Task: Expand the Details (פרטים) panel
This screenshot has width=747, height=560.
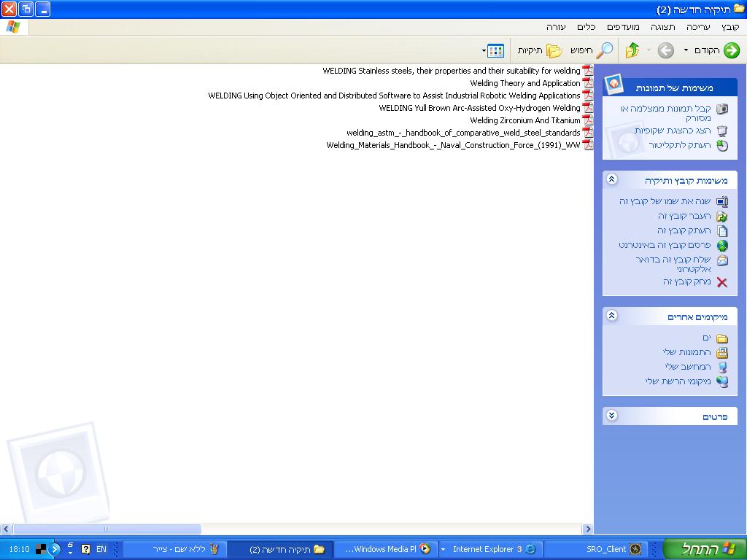Action: click(x=611, y=416)
